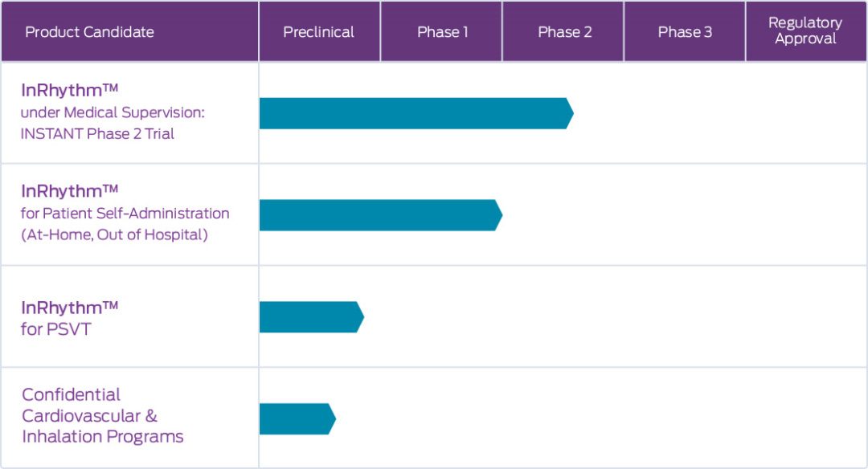The width and height of the screenshot is (868, 469).
Task: Click '(At-Home, Out of Hospital)' text
Action: (115, 235)
